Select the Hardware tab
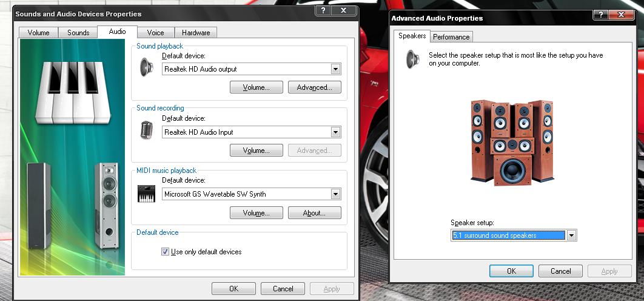Image resolution: width=644 pixels, height=301 pixels. tap(196, 33)
